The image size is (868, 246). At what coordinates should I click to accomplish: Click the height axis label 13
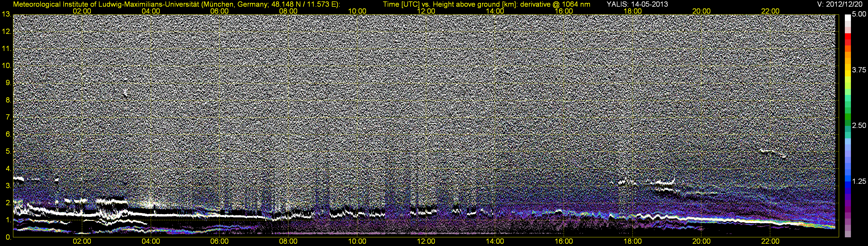(6, 14)
